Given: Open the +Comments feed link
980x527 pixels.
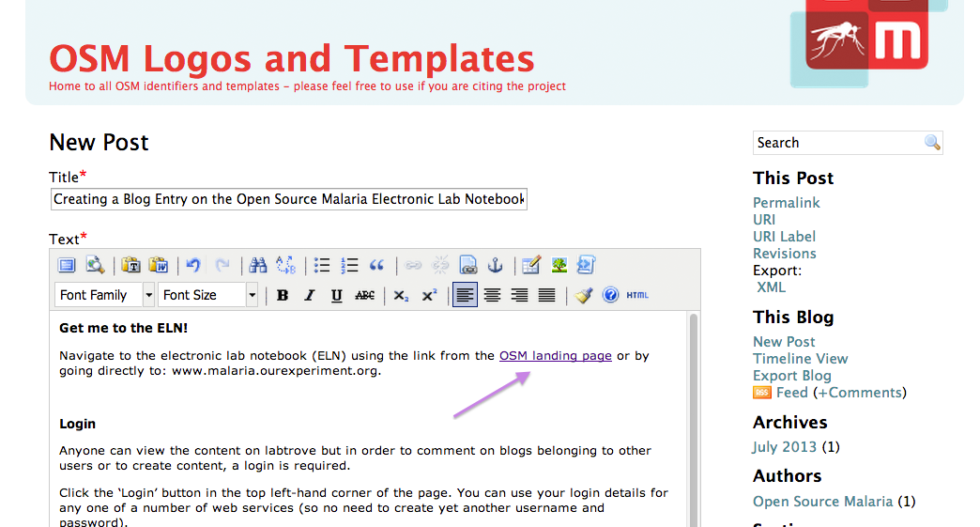Looking at the screenshot, I should point(859,393).
